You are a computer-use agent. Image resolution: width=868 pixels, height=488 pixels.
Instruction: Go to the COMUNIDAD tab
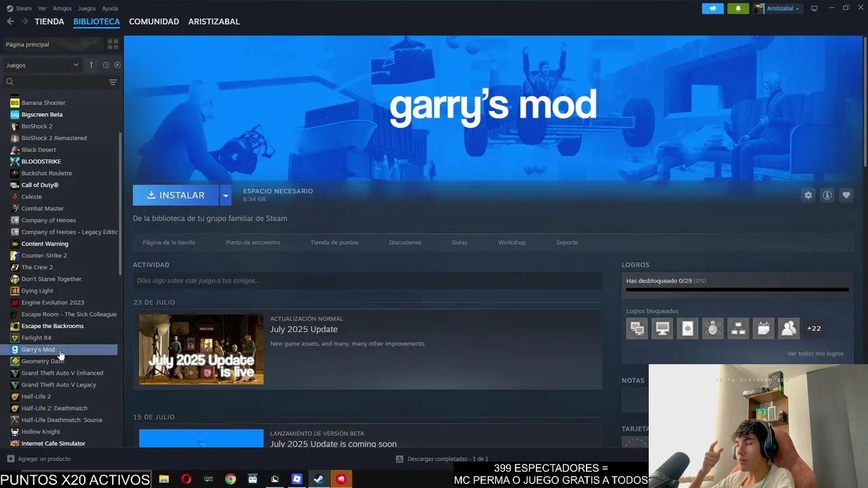coord(154,22)
